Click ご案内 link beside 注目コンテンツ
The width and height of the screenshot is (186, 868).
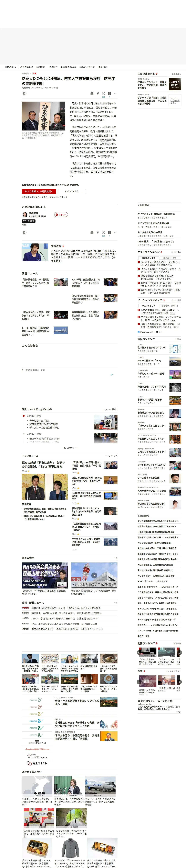click(178, 339)
